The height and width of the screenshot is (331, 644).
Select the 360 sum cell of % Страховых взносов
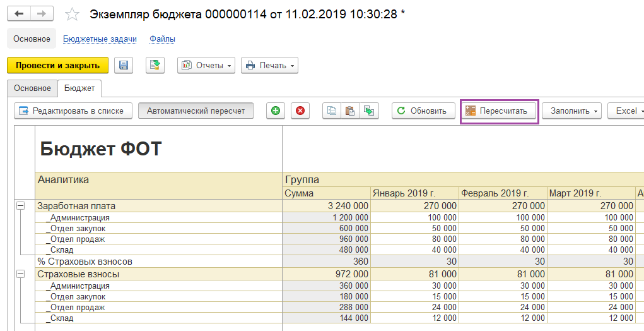[327, 262]
